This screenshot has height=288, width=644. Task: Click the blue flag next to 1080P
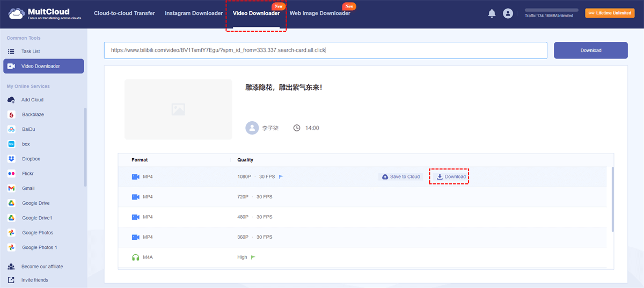click(x=281, y=176)
